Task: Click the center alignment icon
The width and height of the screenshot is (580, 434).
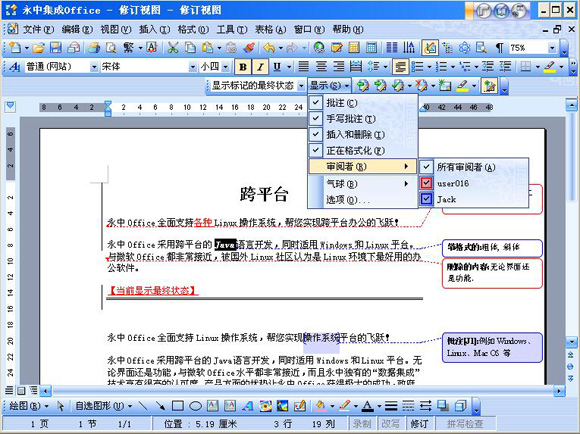Action: pos(321,67)
